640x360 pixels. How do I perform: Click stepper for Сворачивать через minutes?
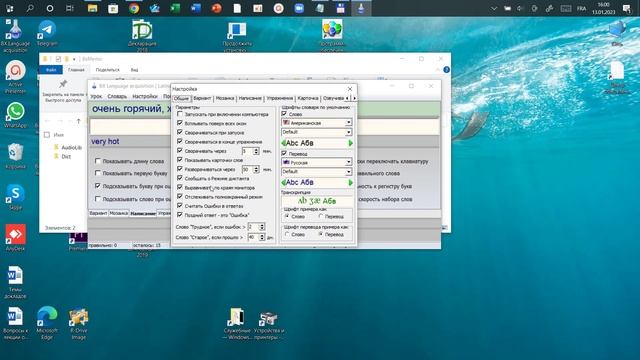(x=256, y=151)
